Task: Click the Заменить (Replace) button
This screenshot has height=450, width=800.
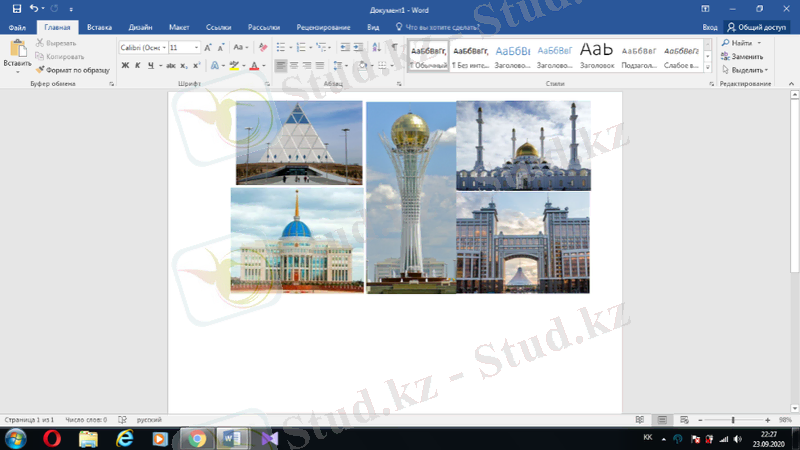Action: [746, 57]
